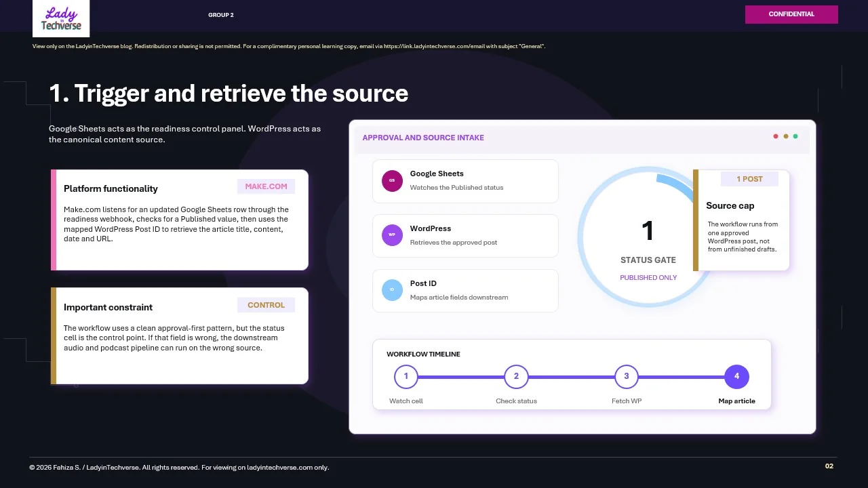Click the Important constraint heading

[108, 307]
